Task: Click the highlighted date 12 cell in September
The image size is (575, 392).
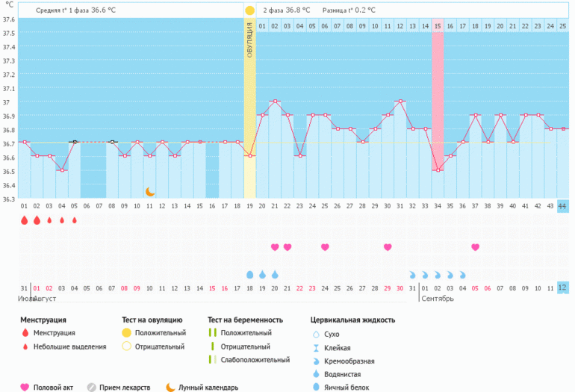Action: (x=562, y=287)
